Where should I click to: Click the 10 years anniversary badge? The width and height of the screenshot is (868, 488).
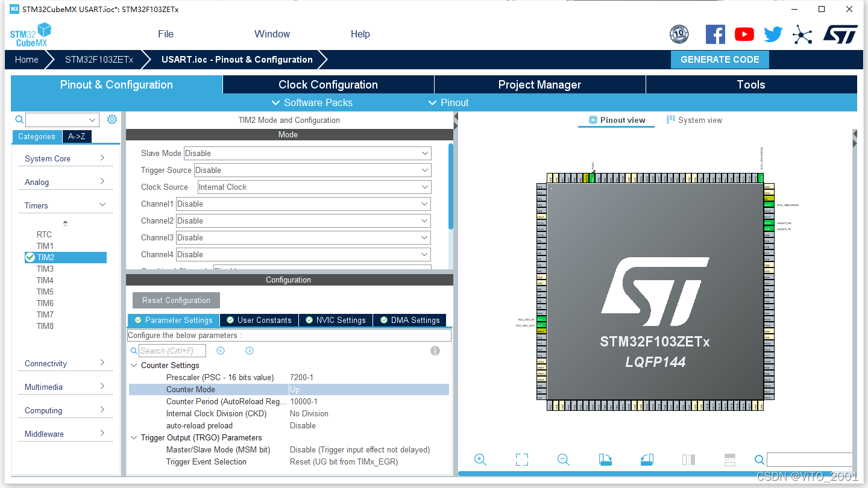point(679,34)
